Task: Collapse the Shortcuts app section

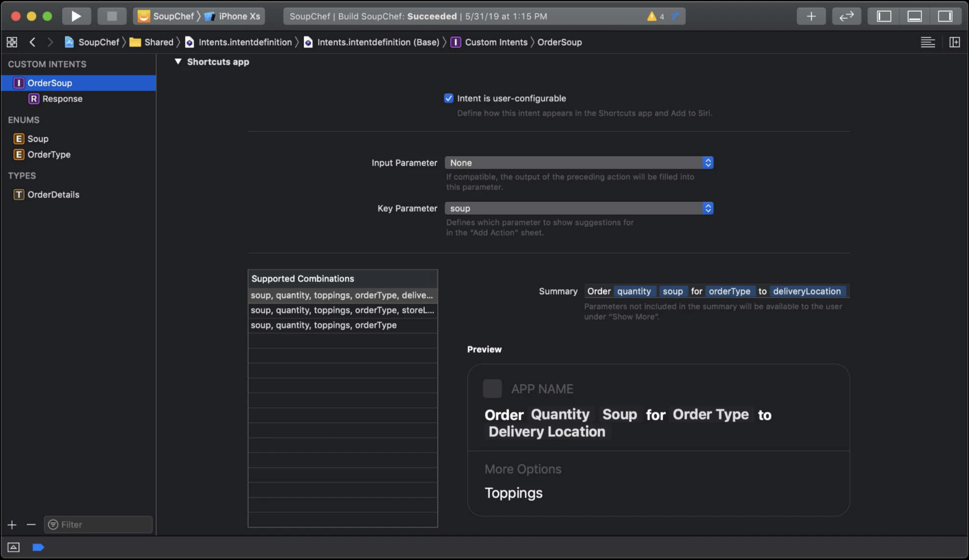Action: pos(178,62)
